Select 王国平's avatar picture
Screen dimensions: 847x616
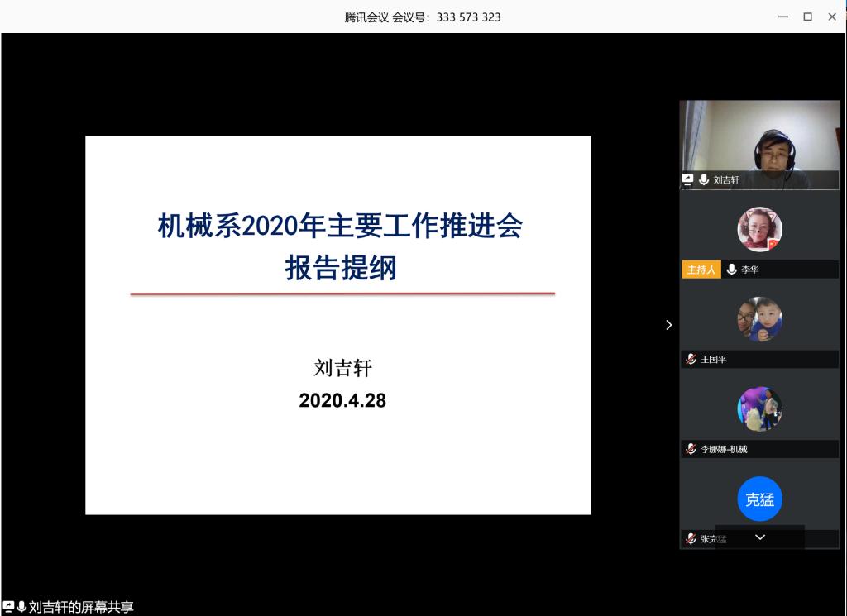coord(759,319)
